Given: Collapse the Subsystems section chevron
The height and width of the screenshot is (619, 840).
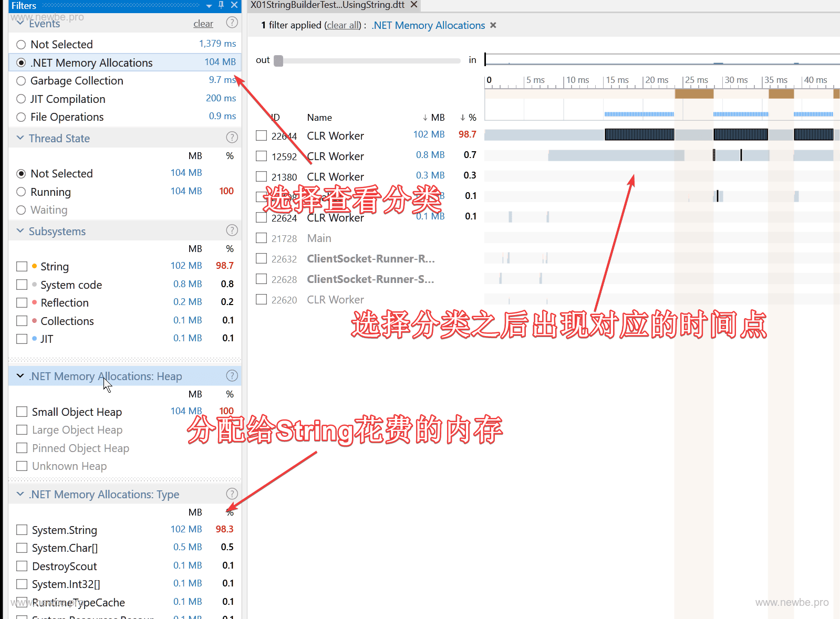Looking at the screenshot, I should click(x=20, y=231).
